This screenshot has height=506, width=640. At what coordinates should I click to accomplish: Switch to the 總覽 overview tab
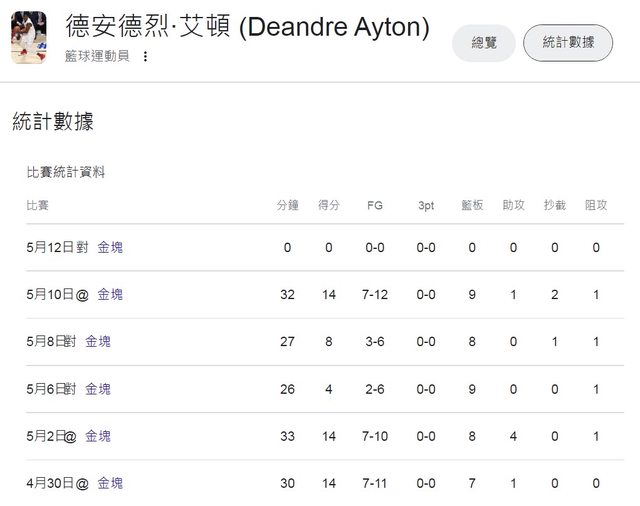(484, 43)
